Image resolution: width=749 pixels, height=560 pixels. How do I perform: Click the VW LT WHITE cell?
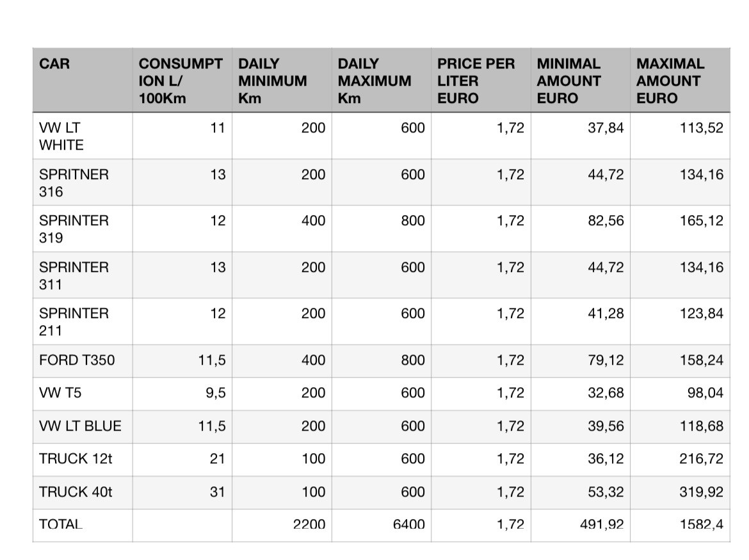coord(83,136)
